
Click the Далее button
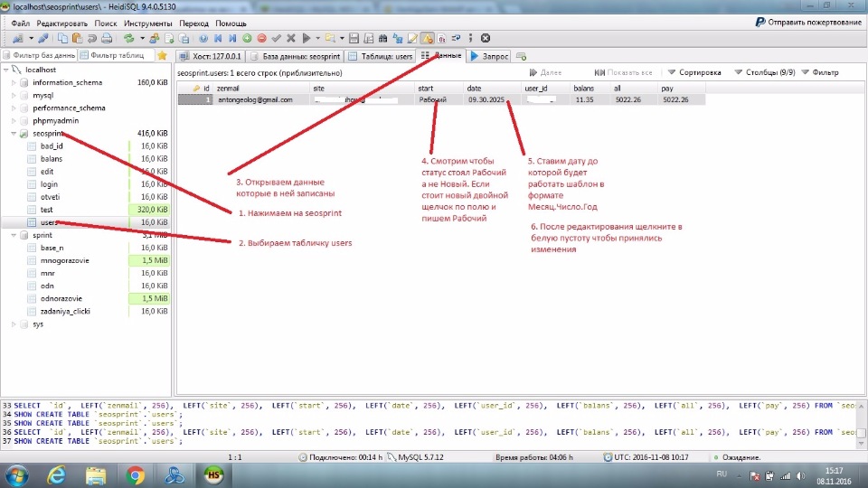pyautogui.click(x=545, y=72)
